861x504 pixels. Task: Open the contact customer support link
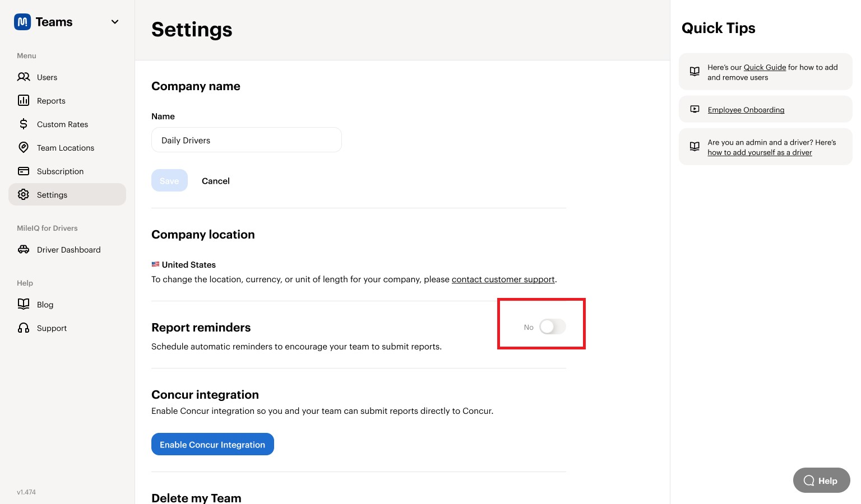(x=503, y=279)
